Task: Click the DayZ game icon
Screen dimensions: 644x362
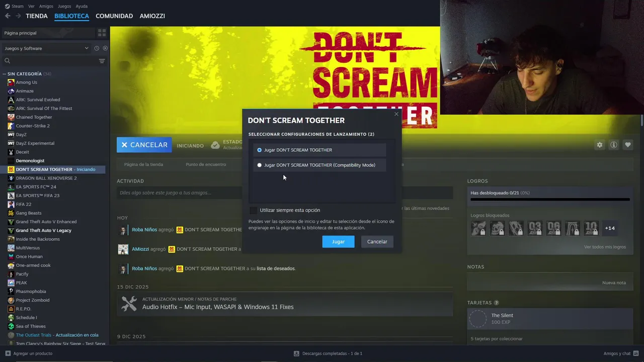Action: point(11,135)
